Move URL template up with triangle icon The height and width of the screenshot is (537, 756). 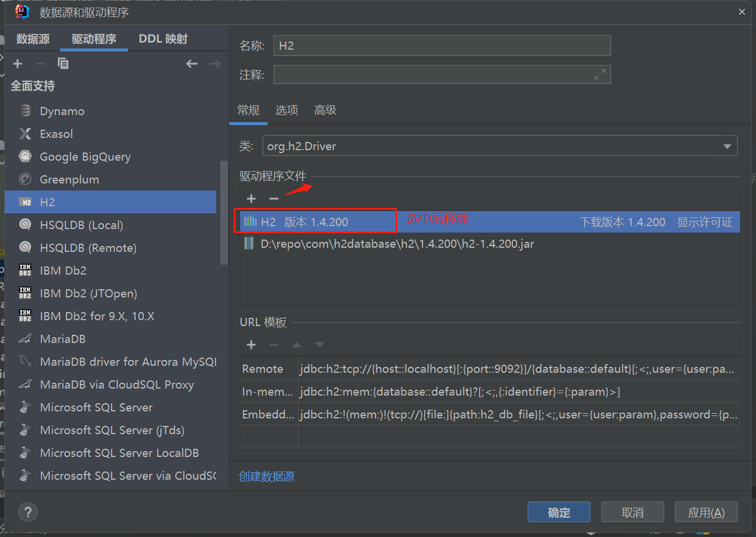coord(297,345)
